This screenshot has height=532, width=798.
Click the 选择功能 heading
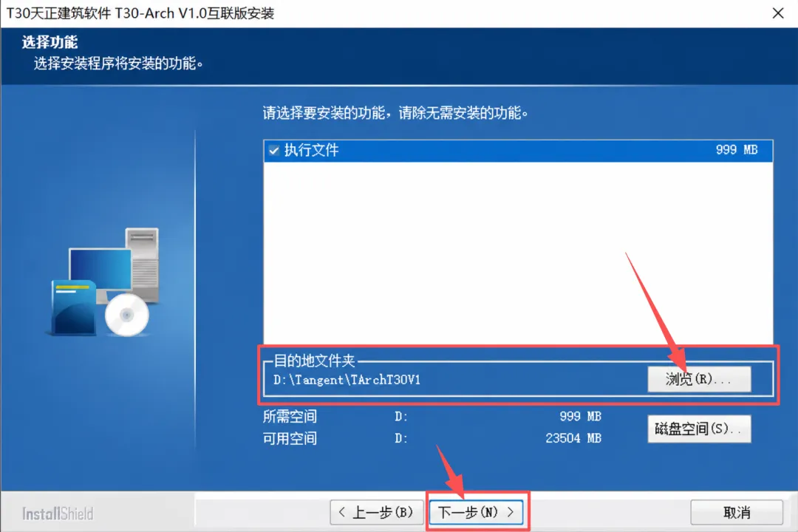(50, 42)
